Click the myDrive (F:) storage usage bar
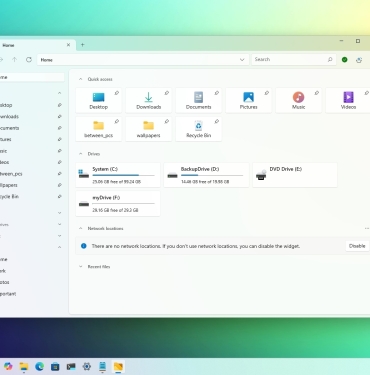 point(123,203)
